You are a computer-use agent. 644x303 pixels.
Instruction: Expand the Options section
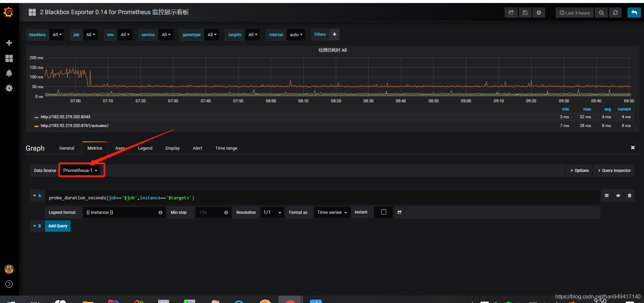click(x=580, y=171)
